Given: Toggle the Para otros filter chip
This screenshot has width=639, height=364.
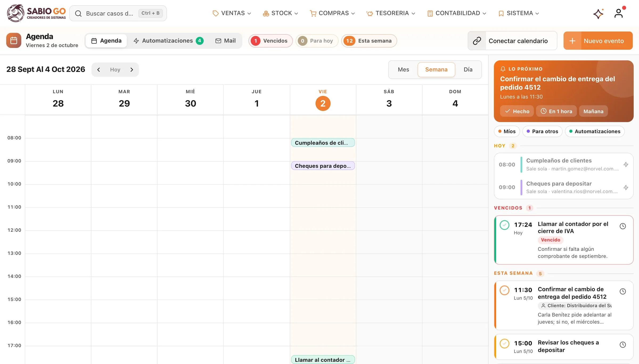Looking at the screenshot, I should [x=542, y=131].
